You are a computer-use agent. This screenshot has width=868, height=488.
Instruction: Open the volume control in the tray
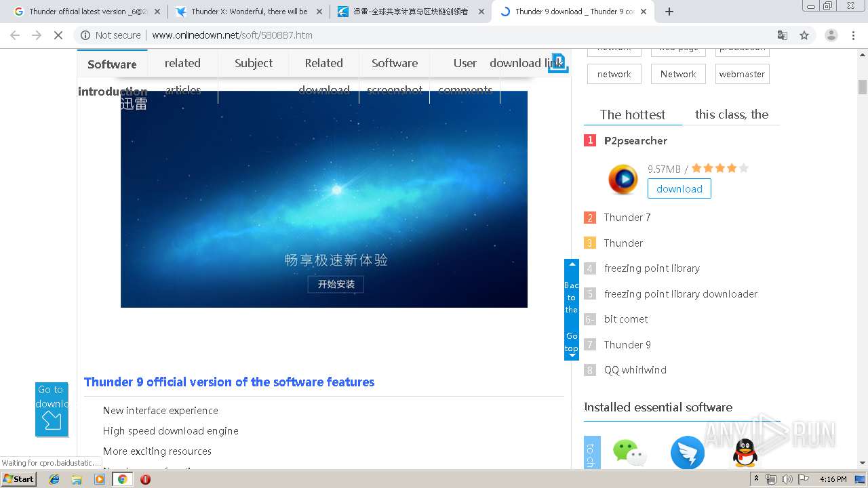point(787,479)
